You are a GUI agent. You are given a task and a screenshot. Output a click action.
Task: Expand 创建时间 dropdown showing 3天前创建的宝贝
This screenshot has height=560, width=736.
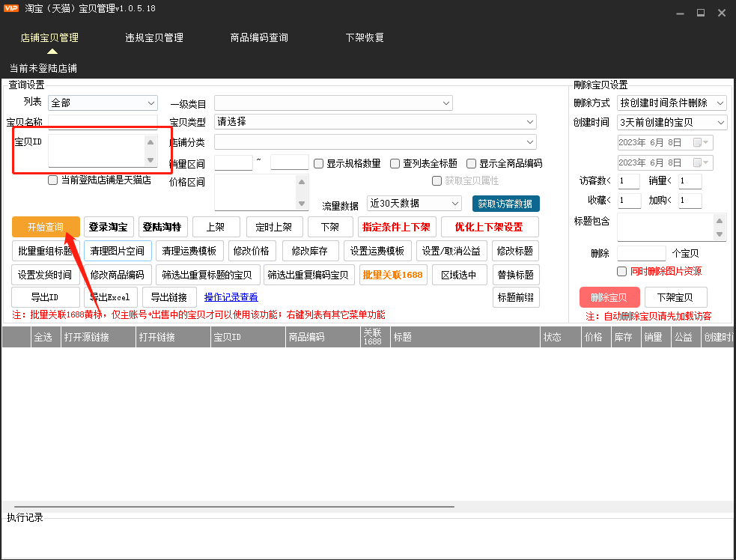672,123
